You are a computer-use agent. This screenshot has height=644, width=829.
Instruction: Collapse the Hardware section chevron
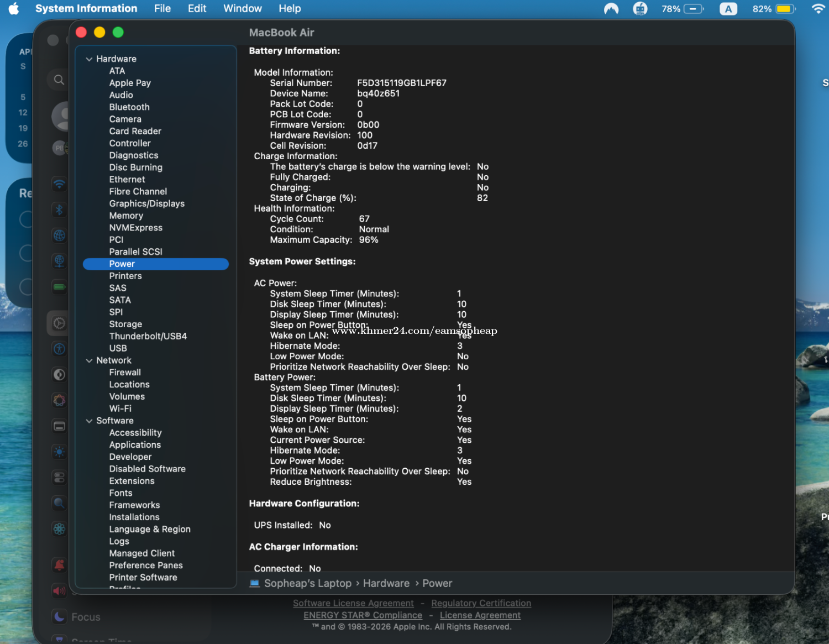tap(89, 59)
